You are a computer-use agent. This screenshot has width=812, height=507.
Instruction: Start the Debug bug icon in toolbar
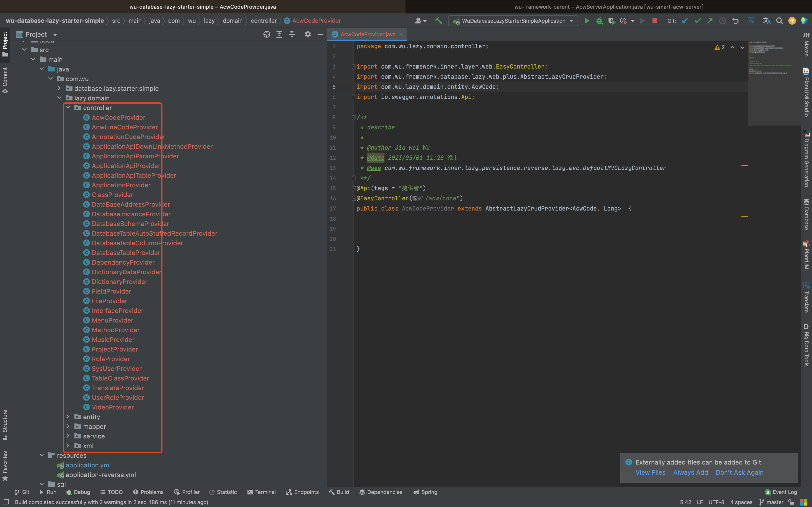click(599, 21)
